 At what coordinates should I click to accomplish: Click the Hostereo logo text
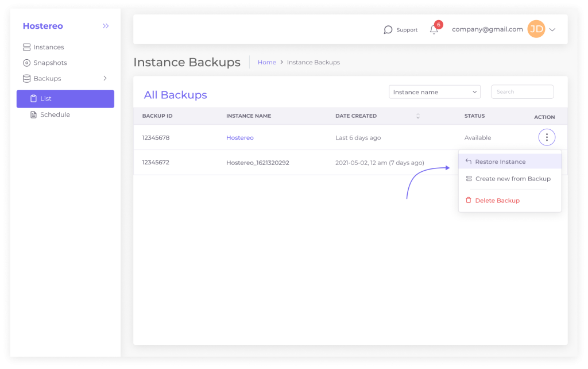42,26
